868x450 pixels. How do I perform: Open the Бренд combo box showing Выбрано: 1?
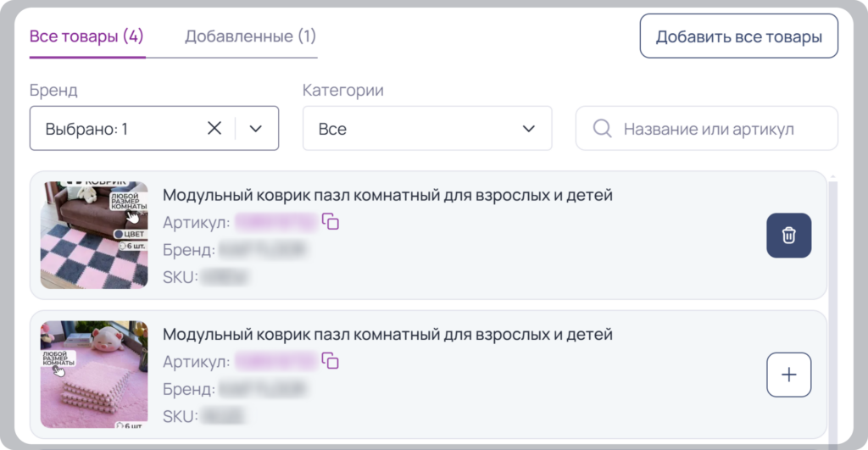(x=154, y=129)
